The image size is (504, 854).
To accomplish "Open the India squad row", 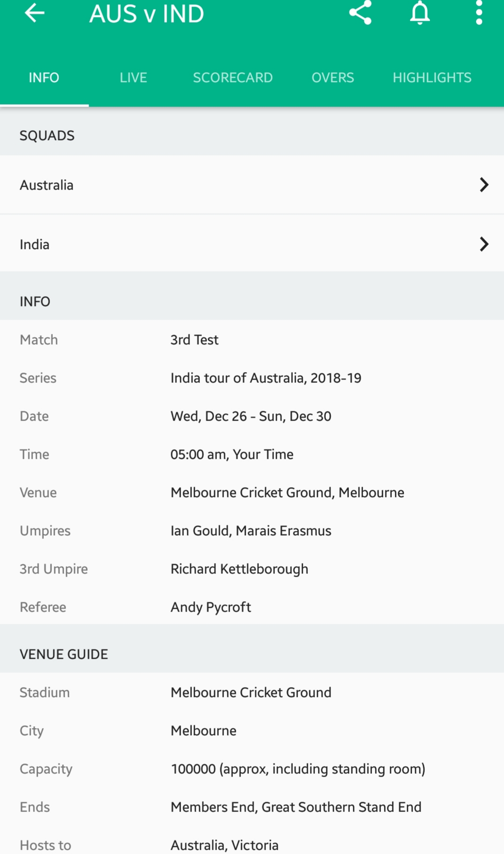I will 252,244.
